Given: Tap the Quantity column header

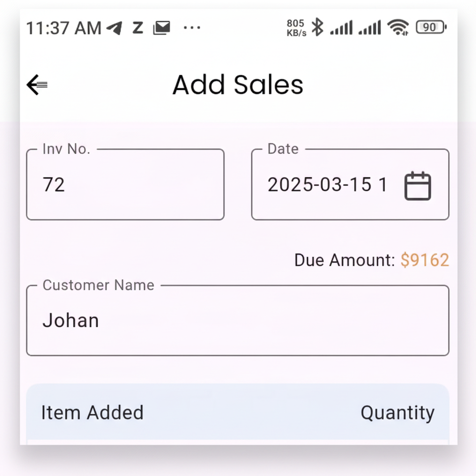Looking at the screenshot, I should click(x=397, y=413).
